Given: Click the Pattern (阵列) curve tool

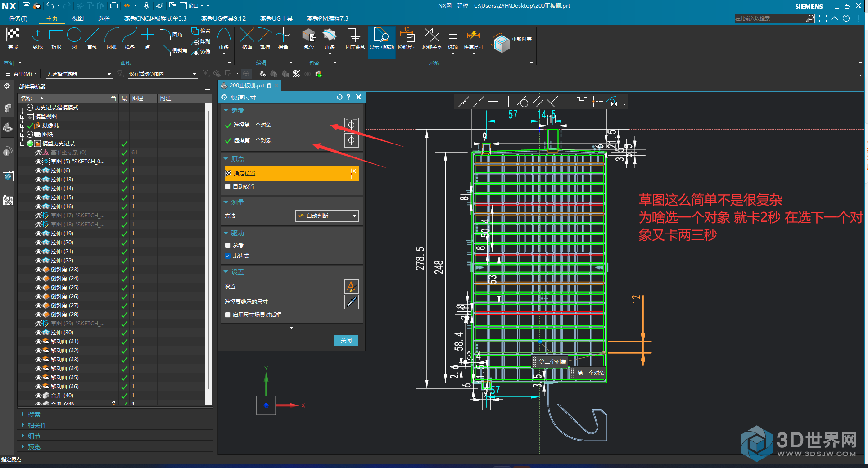Looking at the screenshot, I should [201, 41].
